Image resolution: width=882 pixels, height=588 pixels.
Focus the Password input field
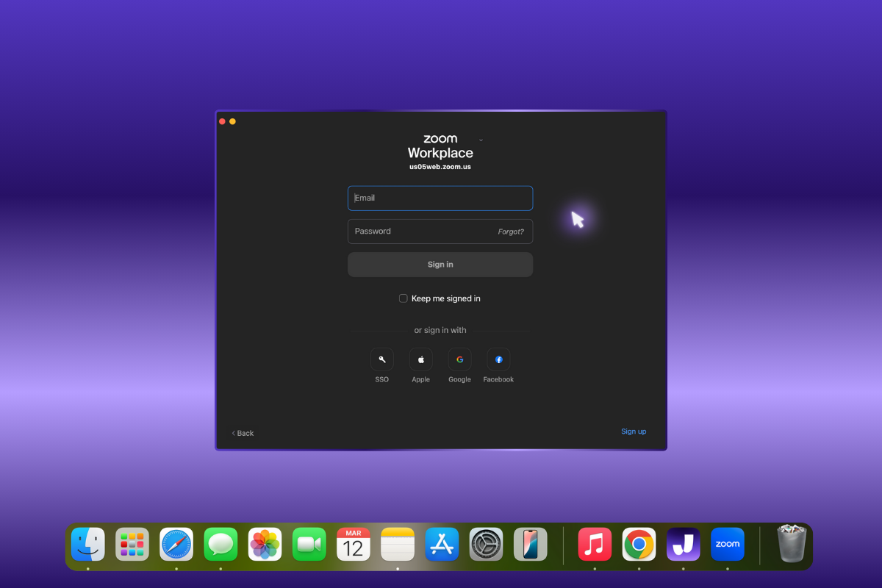(440, 231)
